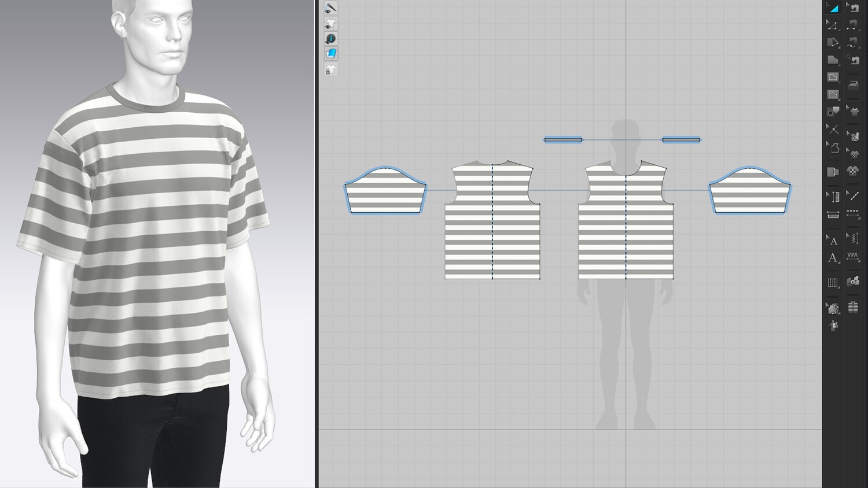This screenshot has width=868, height=488.
Task: Select the Edit Annotation tool (A with arrow)
Action: [833, 240]
